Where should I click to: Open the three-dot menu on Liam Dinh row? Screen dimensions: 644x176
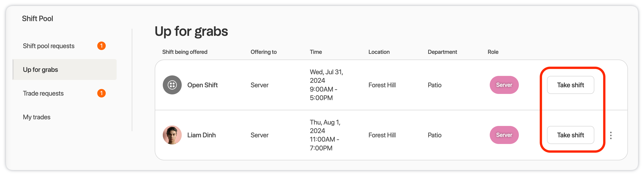[x=611, y=135]
